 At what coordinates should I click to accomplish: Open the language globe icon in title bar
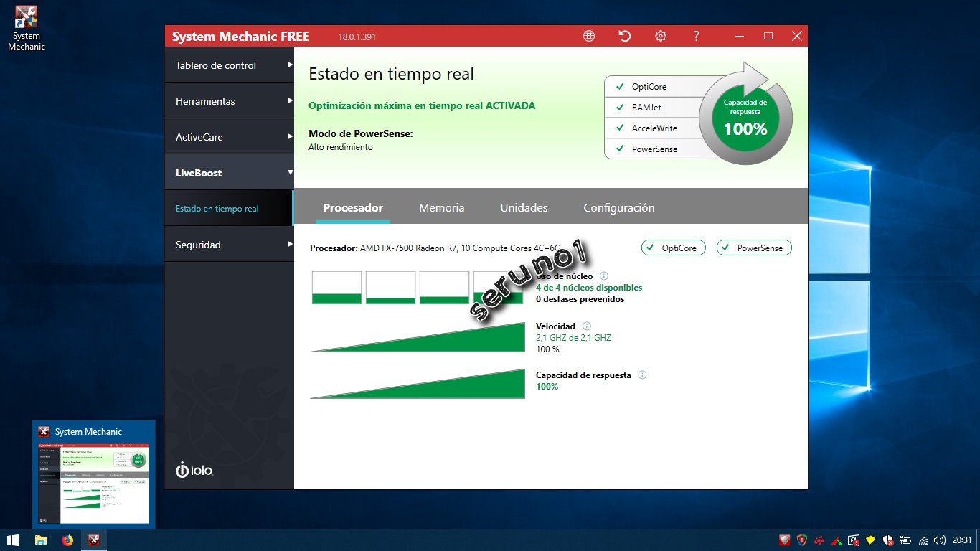coord(589,36)
